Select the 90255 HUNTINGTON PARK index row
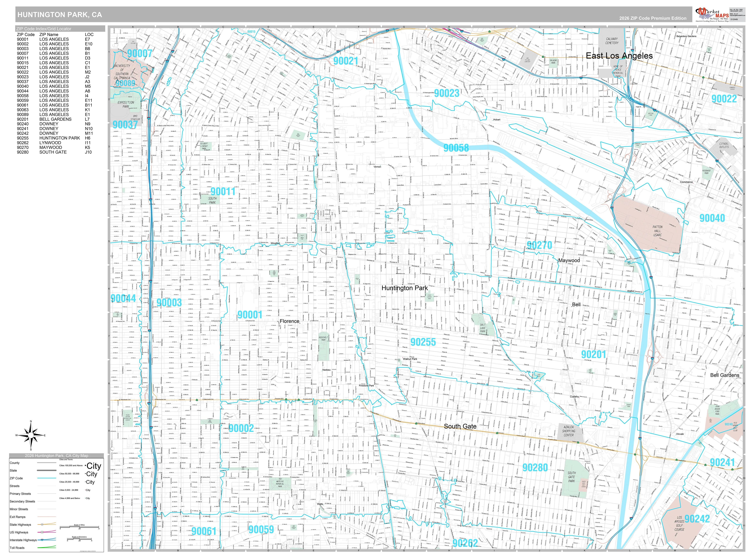This screenshot has width=756, height=559. point(55,138)
